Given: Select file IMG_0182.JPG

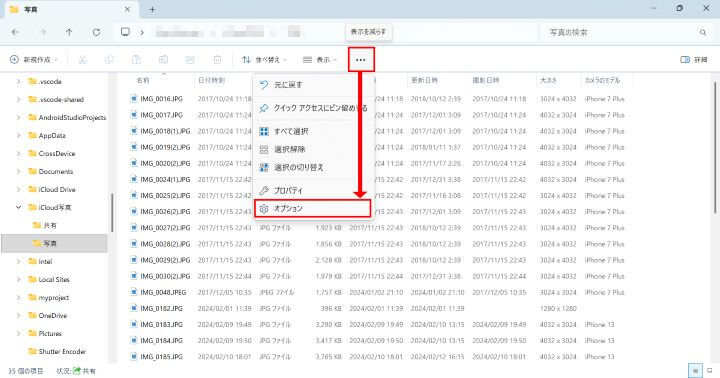Looking at the screenshot, I should [161, 308].
